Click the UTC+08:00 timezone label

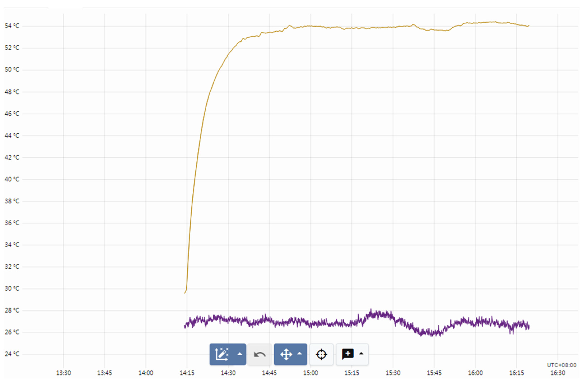coord(561,365)
